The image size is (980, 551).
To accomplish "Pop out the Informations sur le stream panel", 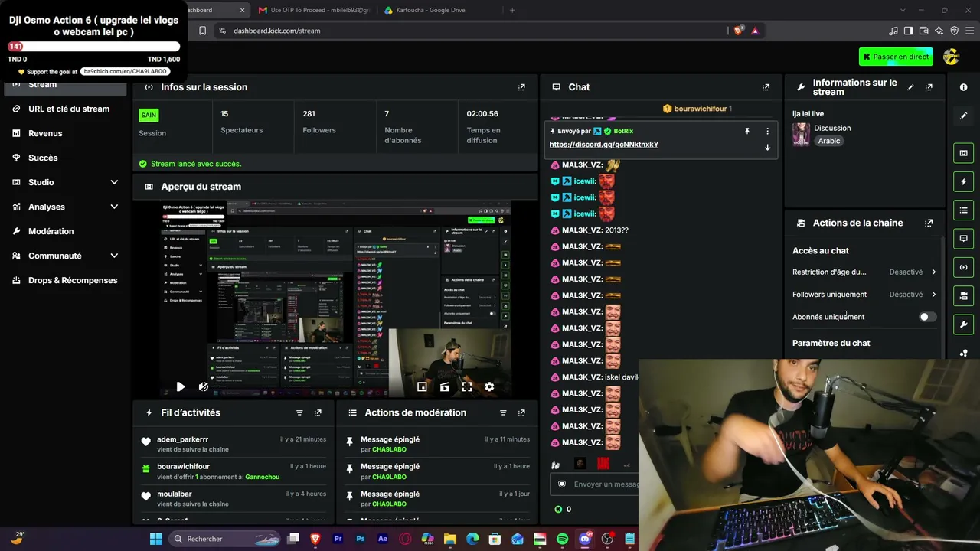I will pyautogui.click(x=929, y=87).
